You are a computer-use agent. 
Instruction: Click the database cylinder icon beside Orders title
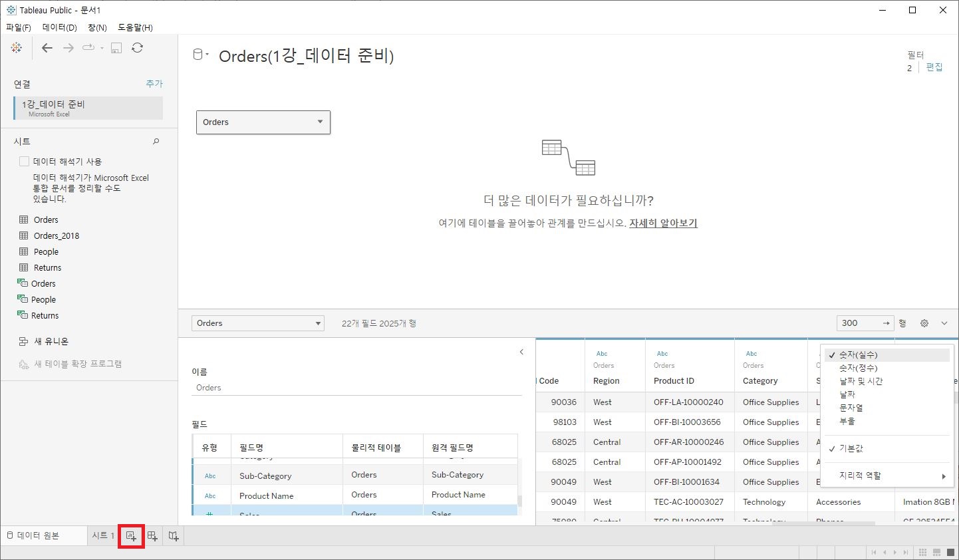point(198,55)
